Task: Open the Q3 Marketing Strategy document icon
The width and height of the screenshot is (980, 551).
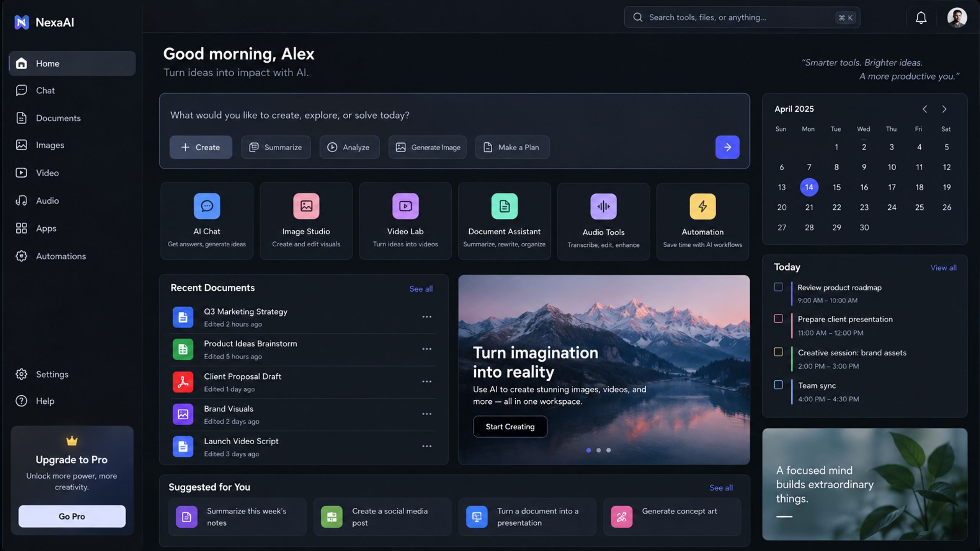Action: pos(183,317)
